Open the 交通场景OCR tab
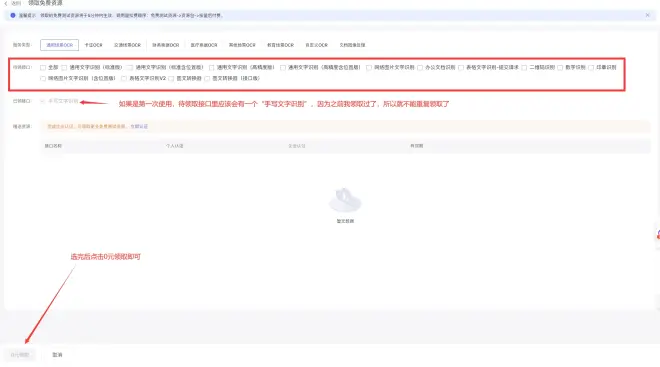The image size is (660, 367). (127, 45)
